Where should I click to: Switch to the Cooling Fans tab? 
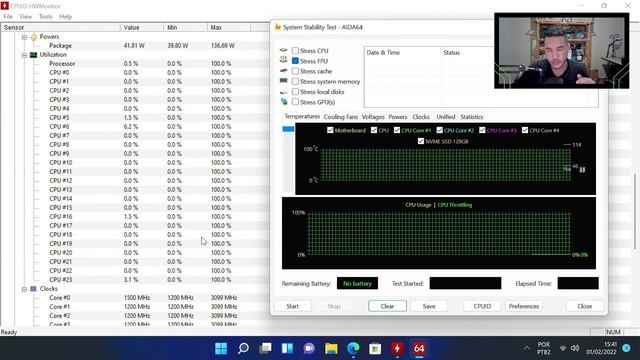point(341,117)
